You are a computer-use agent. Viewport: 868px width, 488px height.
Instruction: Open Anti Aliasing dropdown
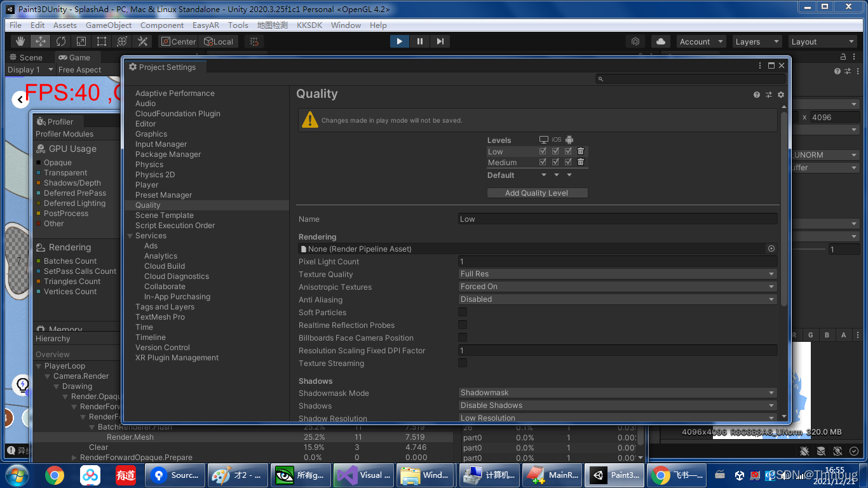[618, 299]
